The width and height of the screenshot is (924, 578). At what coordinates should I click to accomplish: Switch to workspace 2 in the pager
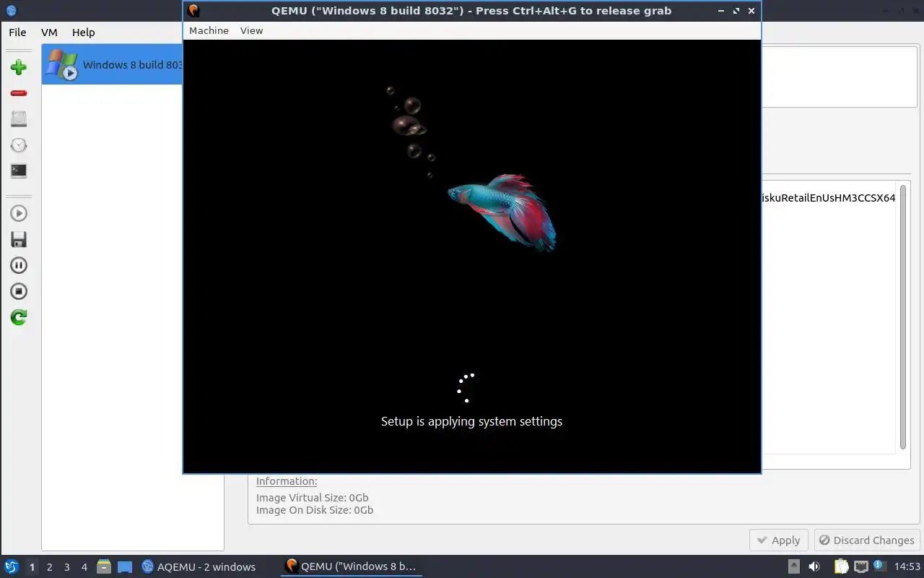click(x=49, y=567)
